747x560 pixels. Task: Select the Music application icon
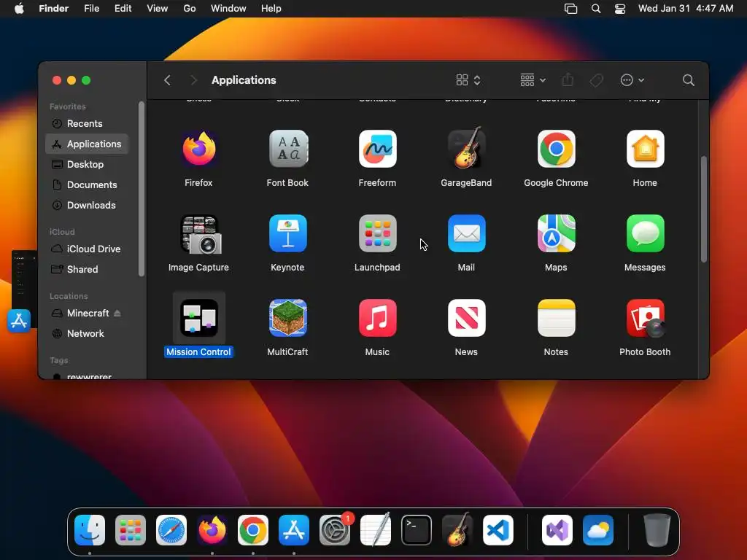377,318
